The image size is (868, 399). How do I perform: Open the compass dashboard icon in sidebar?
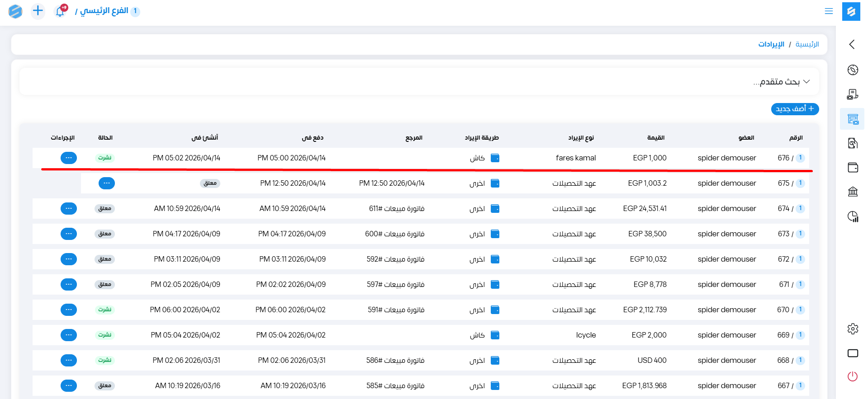click(853, 70)
